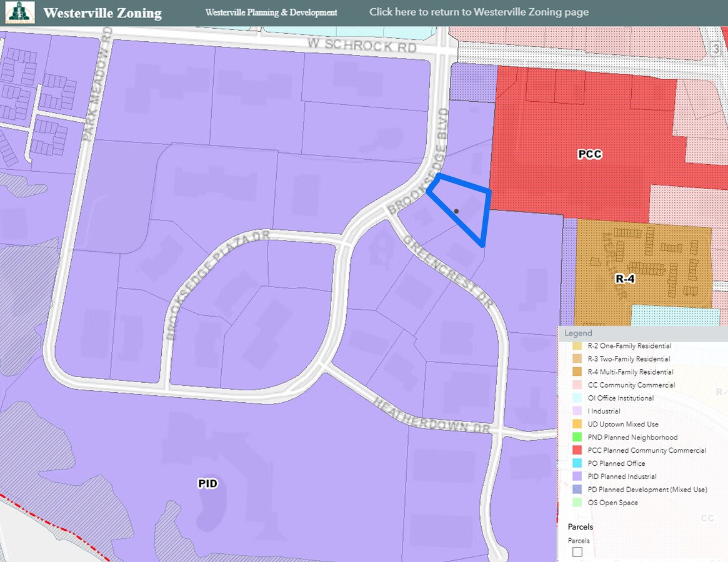Click the PND Planned Neighborhood green swatch
This screenshot has height=562, width=728.
click(577, 437)
